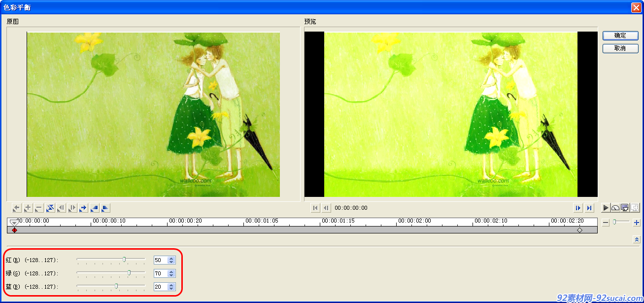
Task: Click the Red value field showing 50
Action: [161, 260]
